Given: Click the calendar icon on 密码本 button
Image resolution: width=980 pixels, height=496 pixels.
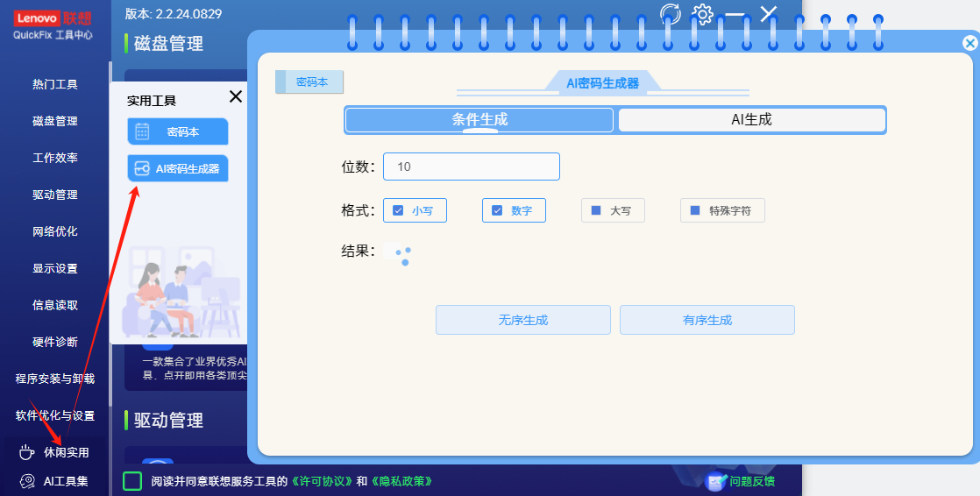Looking at the screenshot, I should point(142,132).
